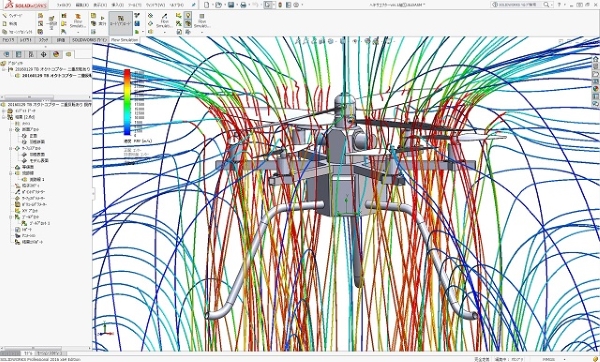Toggle the lightbulb display button in the ribbon
Image resolution: width=600 pixels, height=362 pixels.
(188, 15)
